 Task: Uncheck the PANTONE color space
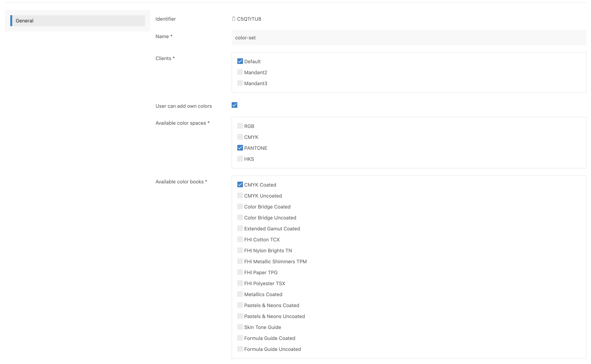(x=240, y=148)
